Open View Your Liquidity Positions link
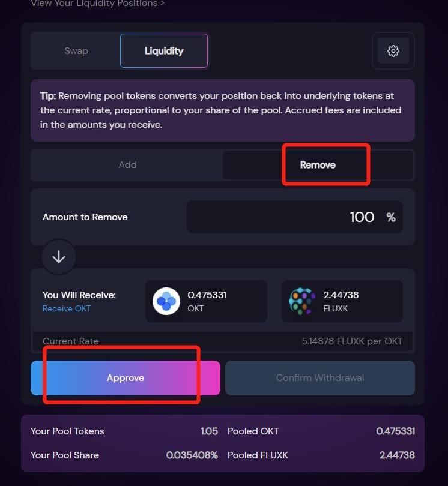Viewport: 448px width, 486px height. pyautogui.click(x=97, y=4)
